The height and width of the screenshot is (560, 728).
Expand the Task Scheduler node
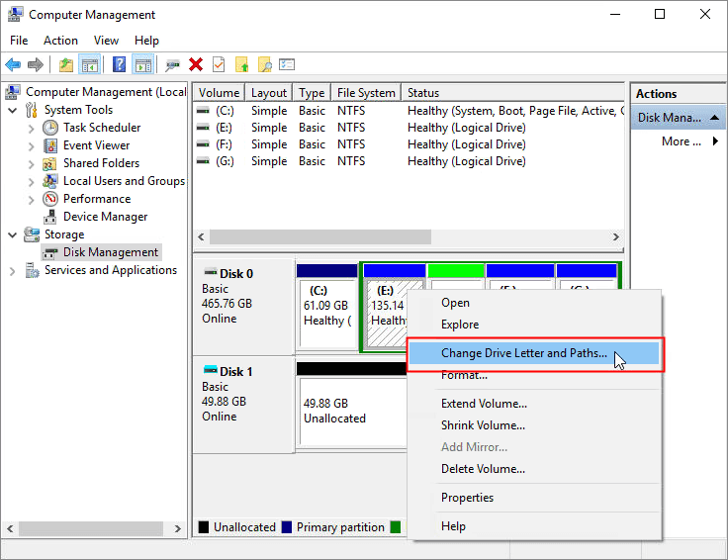pyautogui.click(x=31, y=129)
